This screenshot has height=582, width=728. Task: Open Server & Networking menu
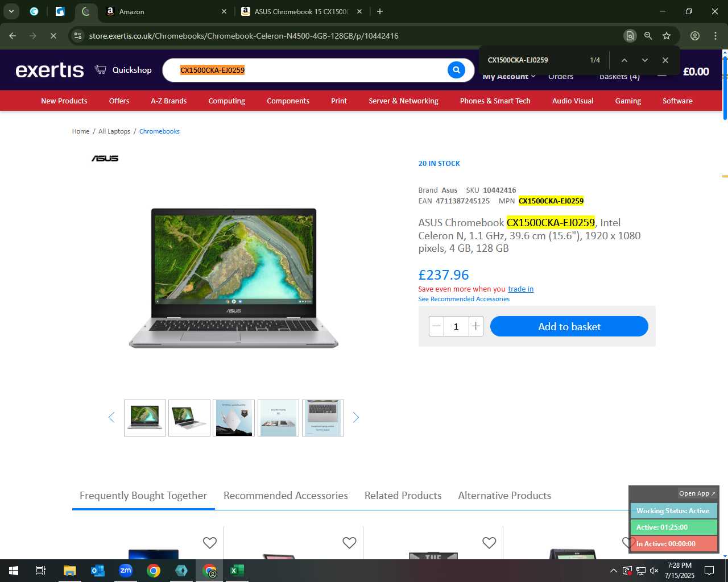coord(403,101)
